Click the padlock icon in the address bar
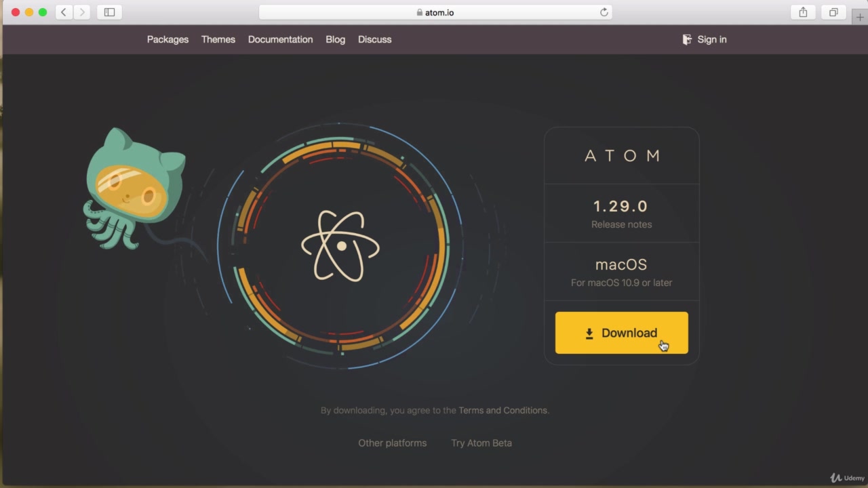868x488 pixels. point(419,12)
